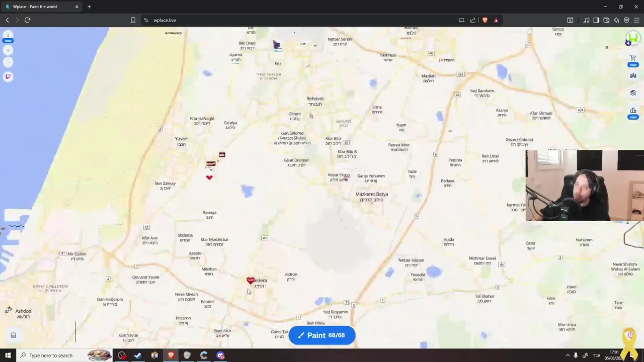
Task: Click the webcam overlay thumbnail
Action: (x=585, y=186)
